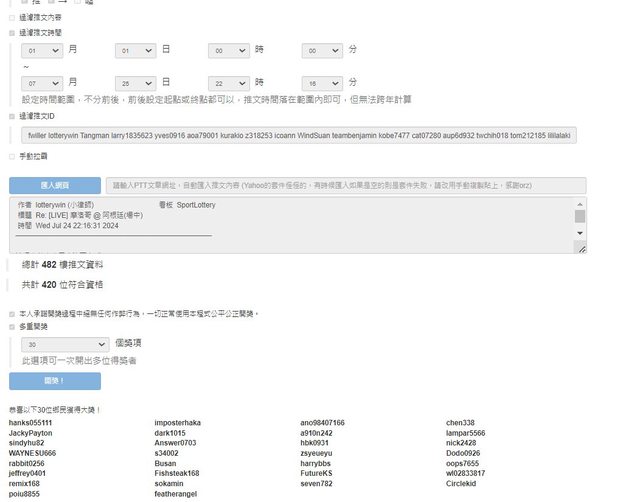
Task: Toggle the 過濾推文ID checkbox
Action: 12,117
